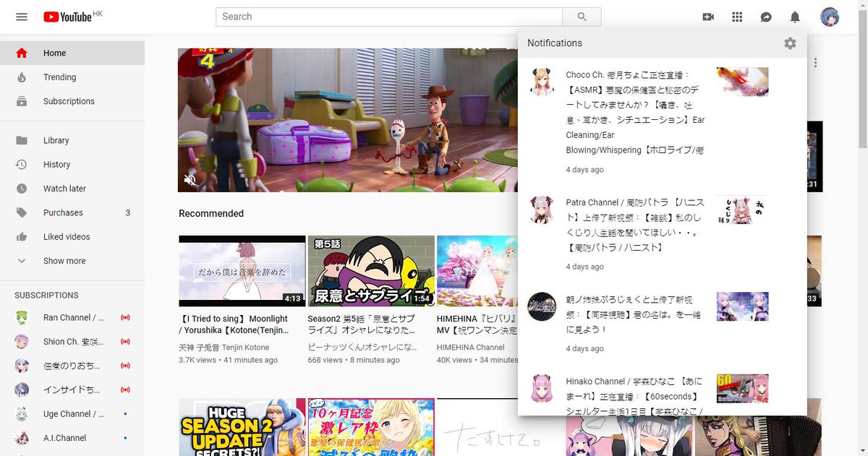868x456 pixels.
Task: Open the HIMEHINA Channel link
Action: [x=471, y=348]
